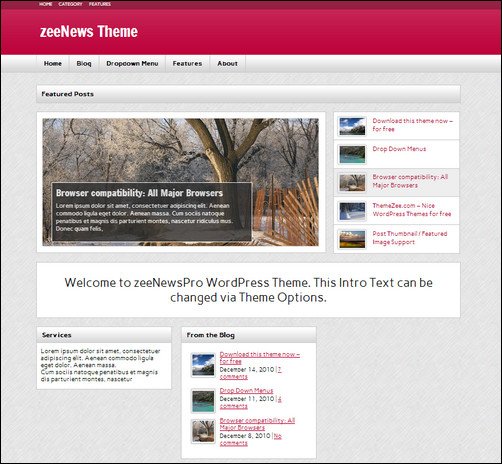Click the zeeNews Theme site title
The width and height of the screenshot is (502, 464).
(x=89, y=32)
